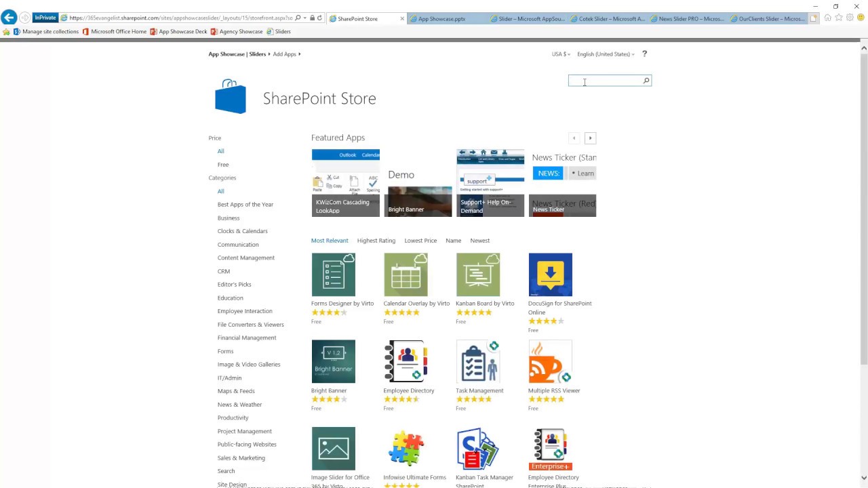
Task: Show next featured apps with right arrow
Action: coord(590,138)
